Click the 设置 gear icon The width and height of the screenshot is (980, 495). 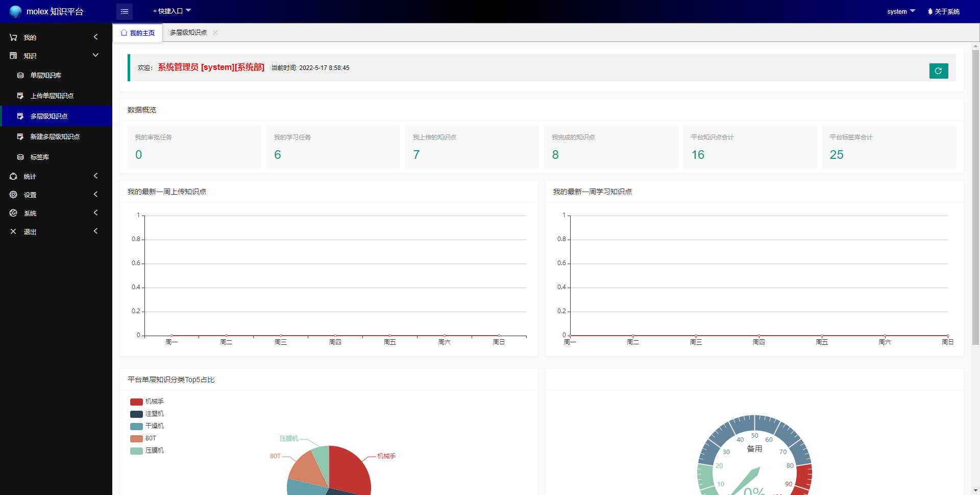pos(13,195)
